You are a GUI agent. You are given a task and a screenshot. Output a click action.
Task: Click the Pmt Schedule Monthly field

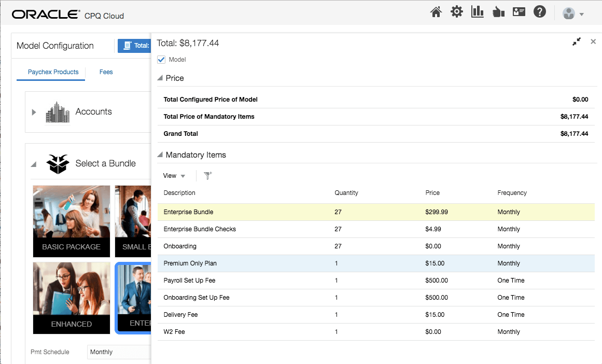[119, 352]
